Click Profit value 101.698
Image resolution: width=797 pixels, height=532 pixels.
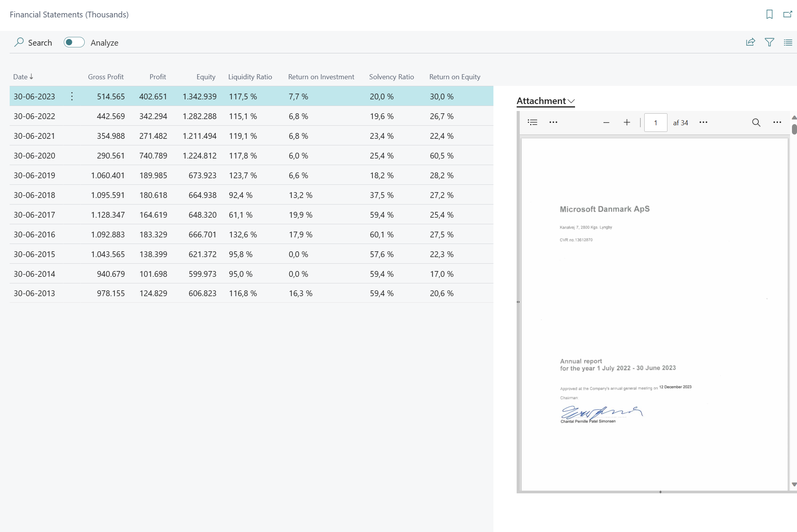(x=153, y=274)
